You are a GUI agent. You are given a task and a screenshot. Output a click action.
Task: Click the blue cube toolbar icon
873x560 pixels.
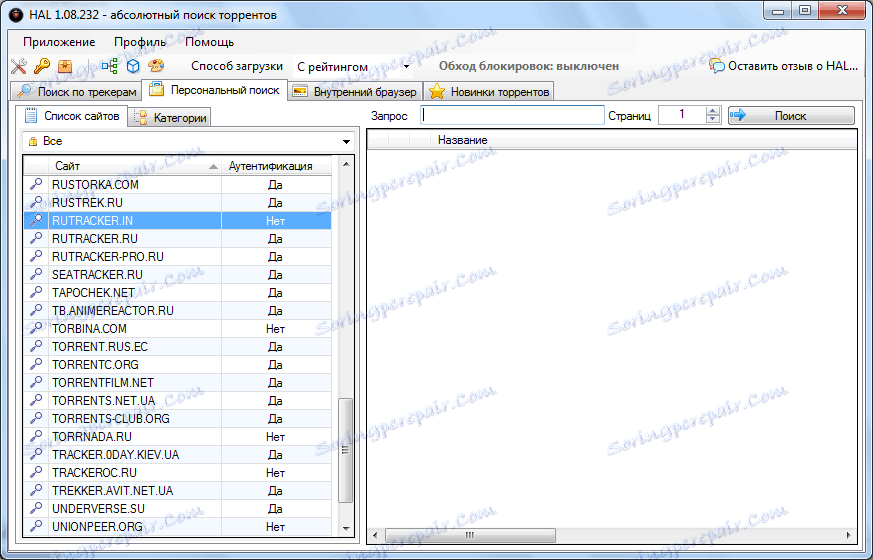[133, 66]
